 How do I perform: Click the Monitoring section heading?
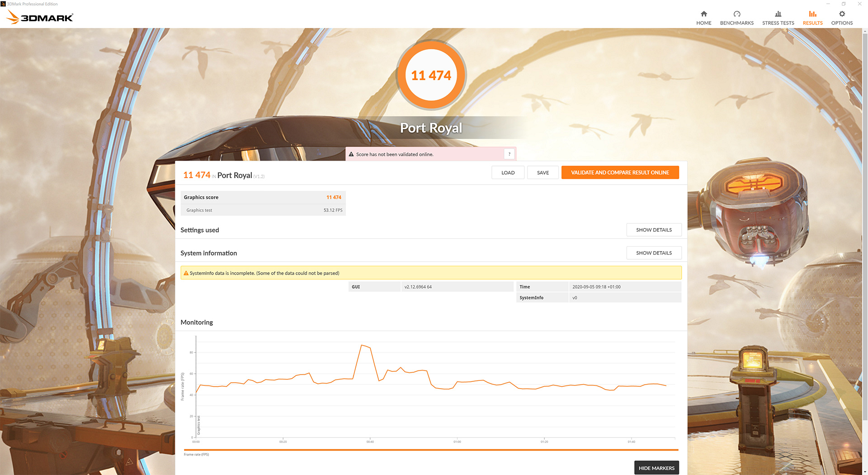point(197,322)
